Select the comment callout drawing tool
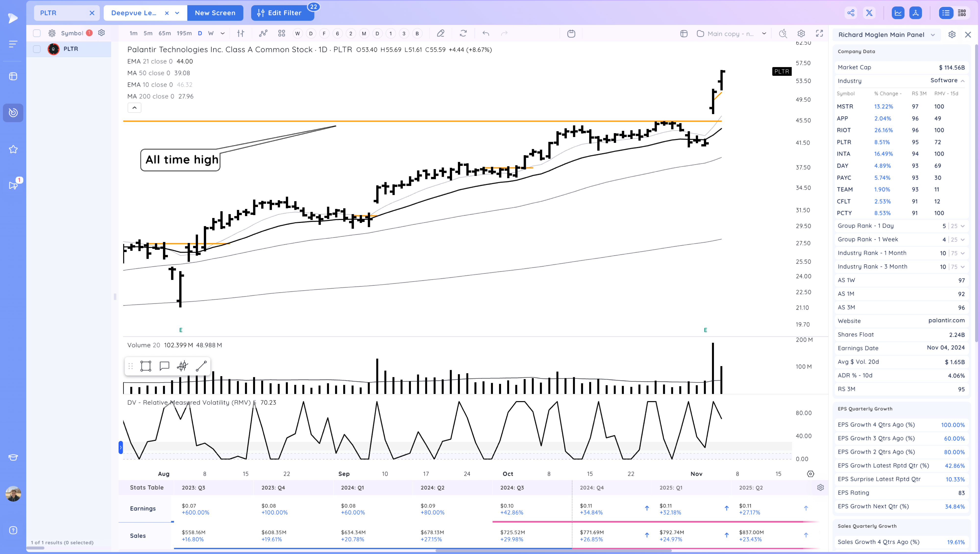980x554 pixels. [x=164, y=366]
